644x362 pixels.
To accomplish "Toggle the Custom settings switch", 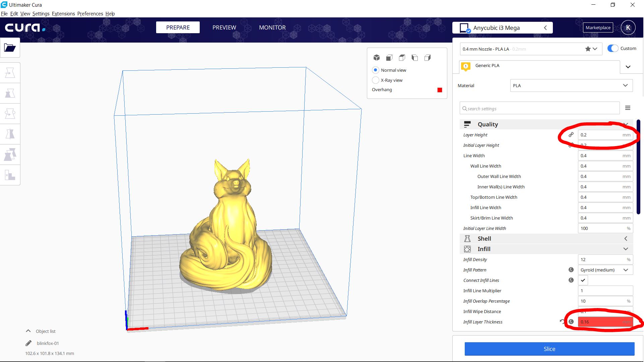I will point(613,48).
